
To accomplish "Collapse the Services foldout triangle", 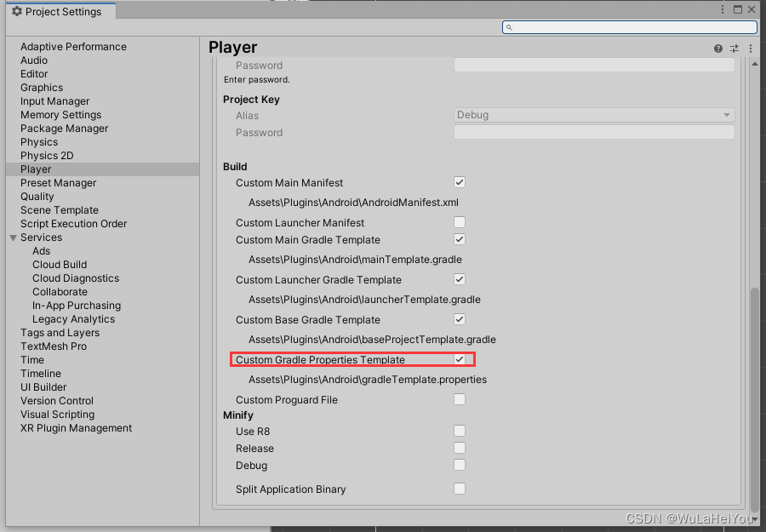I will [12, 237].
